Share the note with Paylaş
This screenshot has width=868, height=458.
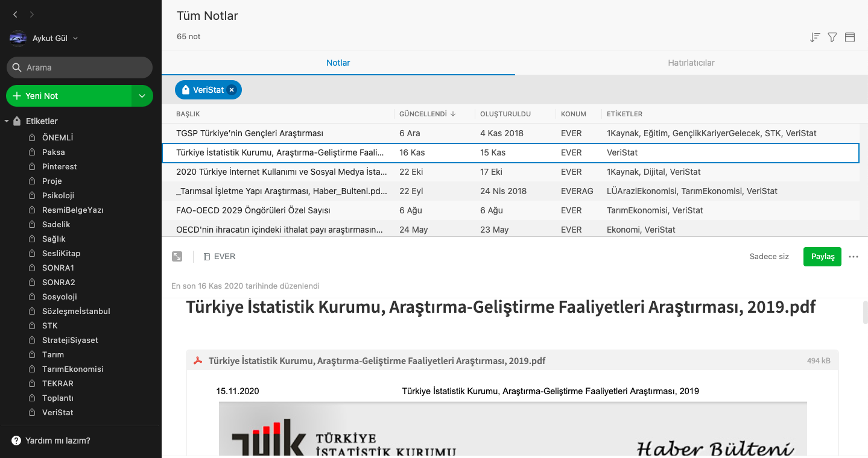click(x=822, y=256)
